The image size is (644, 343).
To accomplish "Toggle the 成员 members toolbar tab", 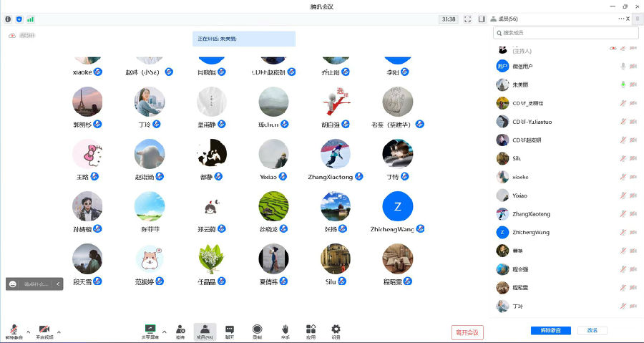I will click(x=205, y=330).
